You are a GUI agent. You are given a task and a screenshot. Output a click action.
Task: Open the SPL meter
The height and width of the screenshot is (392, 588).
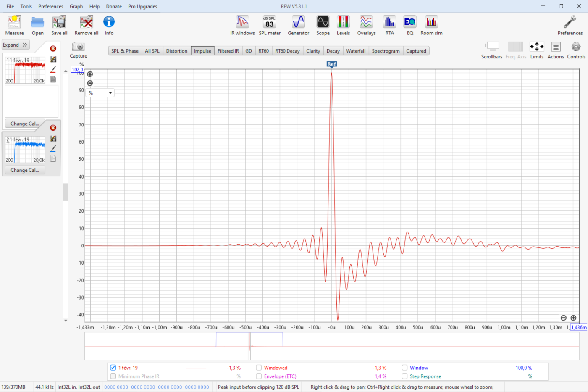[269, 25]
